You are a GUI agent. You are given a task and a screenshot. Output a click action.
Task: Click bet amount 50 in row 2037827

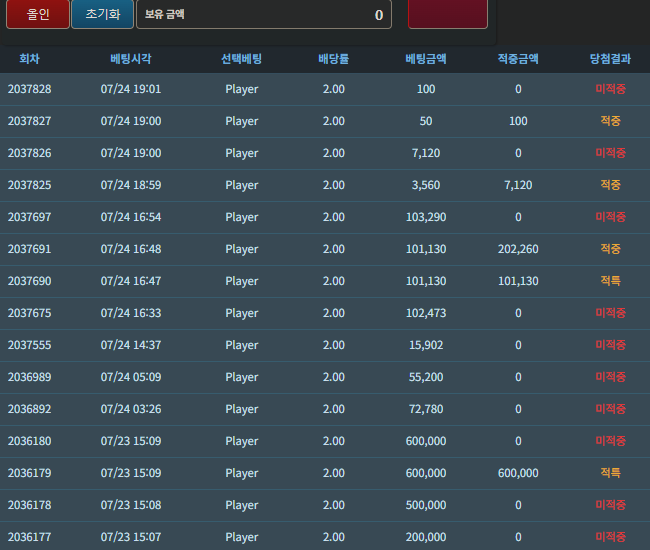point(426,121)
